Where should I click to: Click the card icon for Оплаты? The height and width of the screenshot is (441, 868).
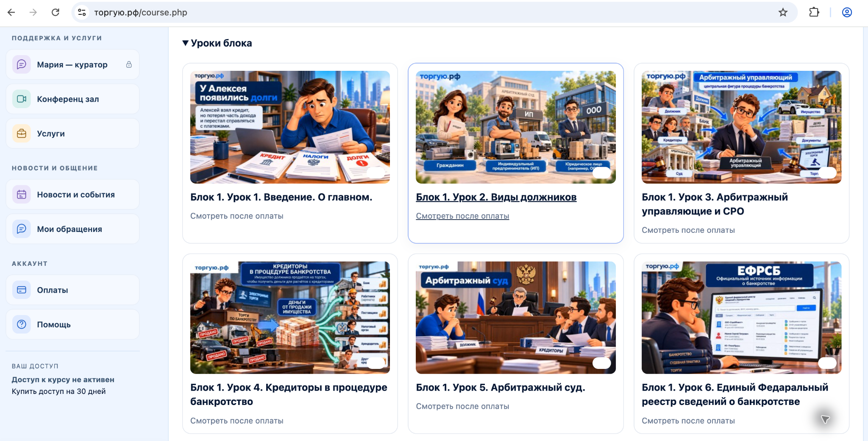click(22, 290)
